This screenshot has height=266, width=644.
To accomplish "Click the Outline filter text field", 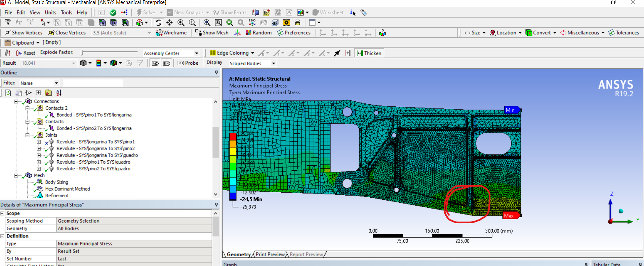I will click(x=93, y=83).
